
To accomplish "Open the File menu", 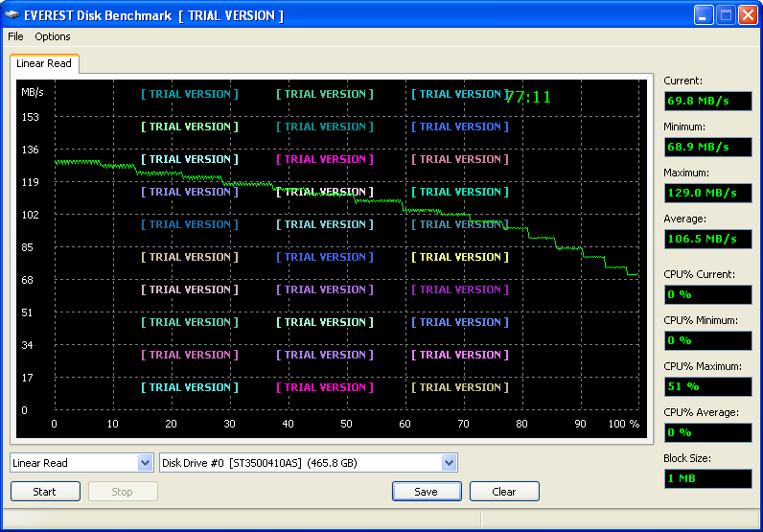I will pyautogui.click(x=15, y=36).
